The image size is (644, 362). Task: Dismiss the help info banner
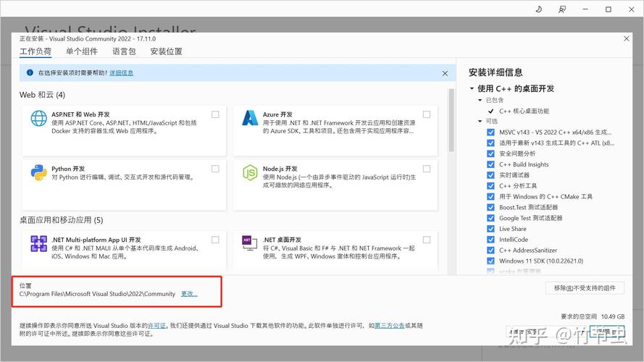click(x=445, y=73)
